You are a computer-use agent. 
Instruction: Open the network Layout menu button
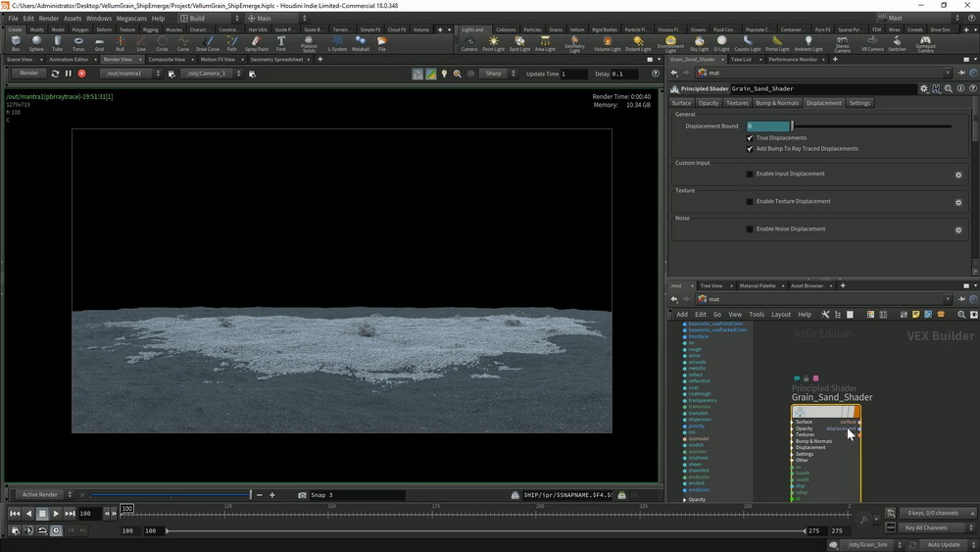(781, 315)
